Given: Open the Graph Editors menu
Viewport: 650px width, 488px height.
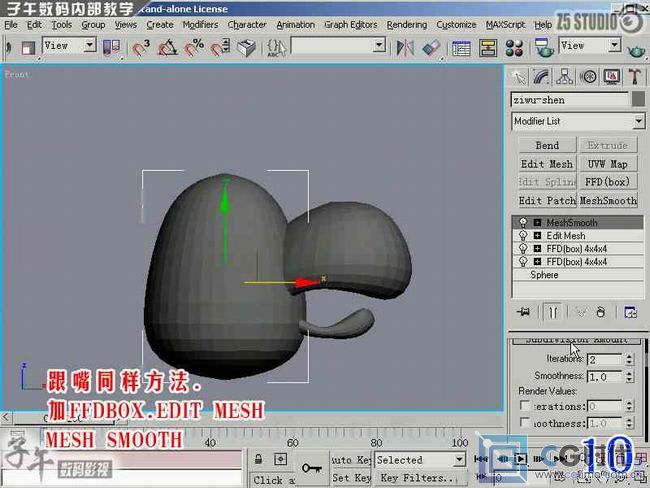Looking at the screenshot, I should click(x=351, y=25).
